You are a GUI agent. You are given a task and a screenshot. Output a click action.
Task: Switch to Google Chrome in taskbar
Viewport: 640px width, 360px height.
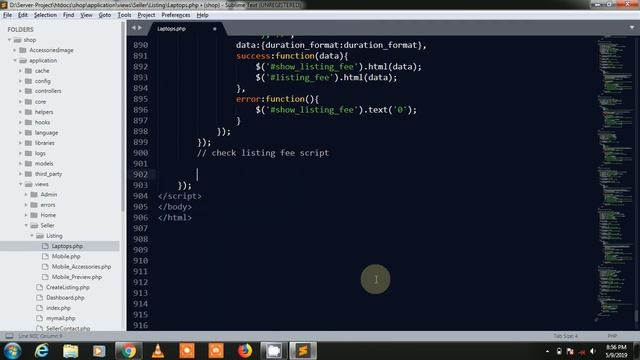(x=128, y=351)
